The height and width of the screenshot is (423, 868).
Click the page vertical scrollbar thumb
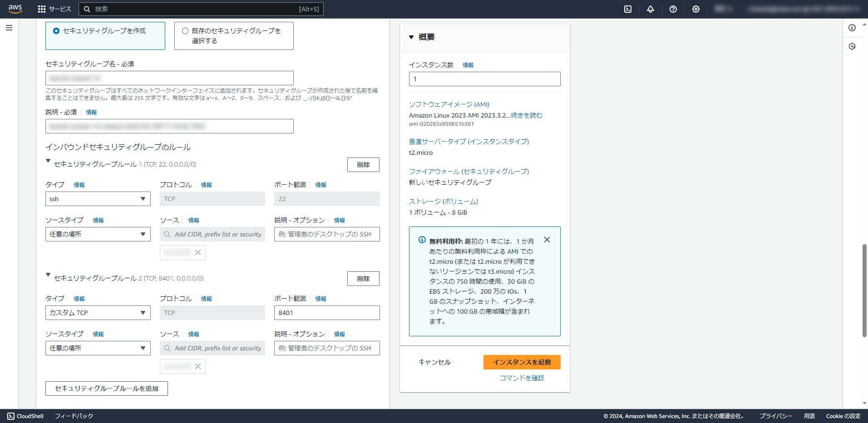point(864,290)
